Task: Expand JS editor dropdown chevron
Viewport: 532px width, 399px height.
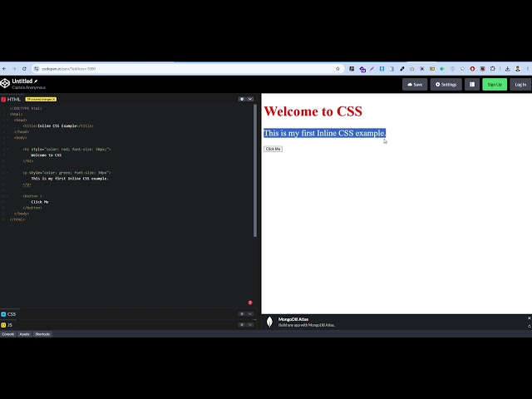Action: [x=250, y=325]
